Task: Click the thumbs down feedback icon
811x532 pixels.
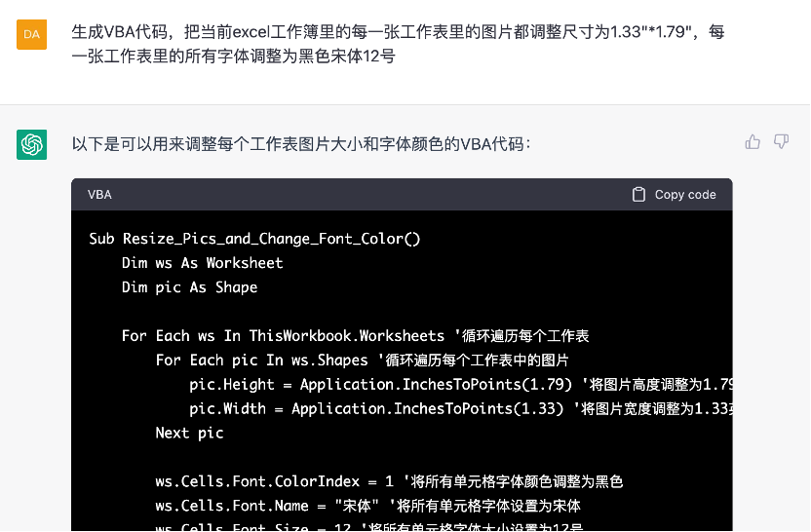Action: (781, 141)
